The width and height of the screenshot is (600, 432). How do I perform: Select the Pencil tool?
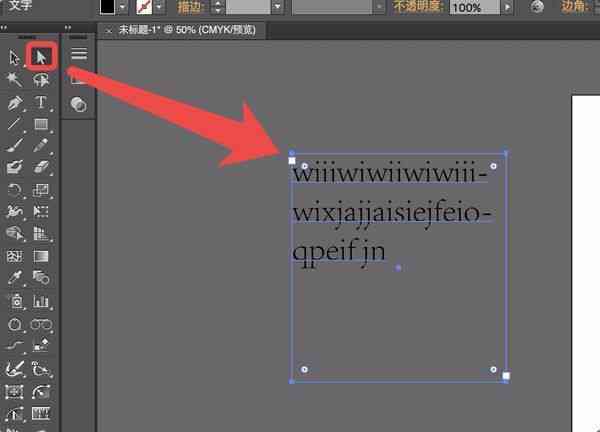coord(41,146)
